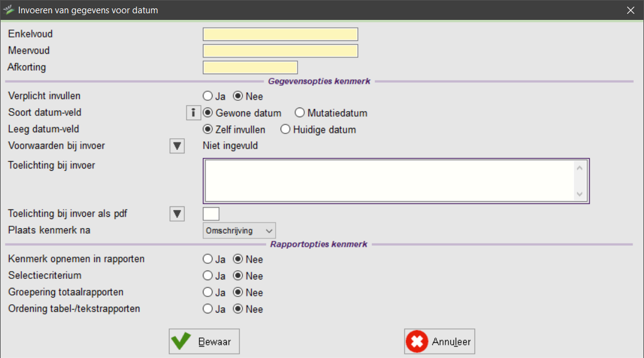Open the Plaats kenmerk na dropdown
This screenshot has height=358, width=644.
pyautogui.click(x=239, y=231)
